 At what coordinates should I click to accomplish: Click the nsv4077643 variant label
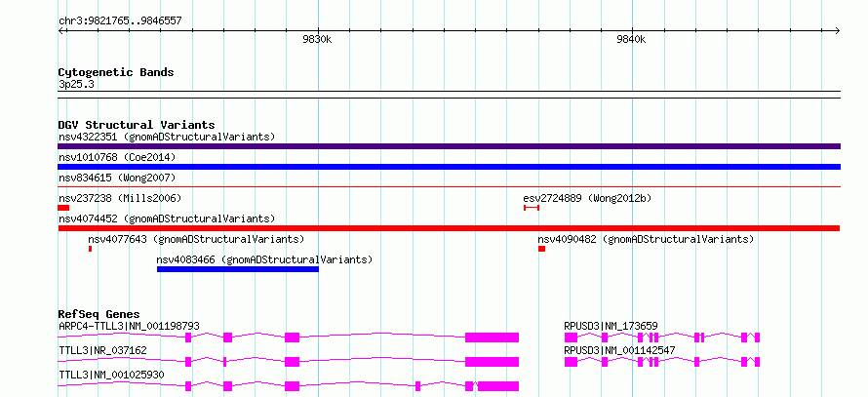pos(196,239)
